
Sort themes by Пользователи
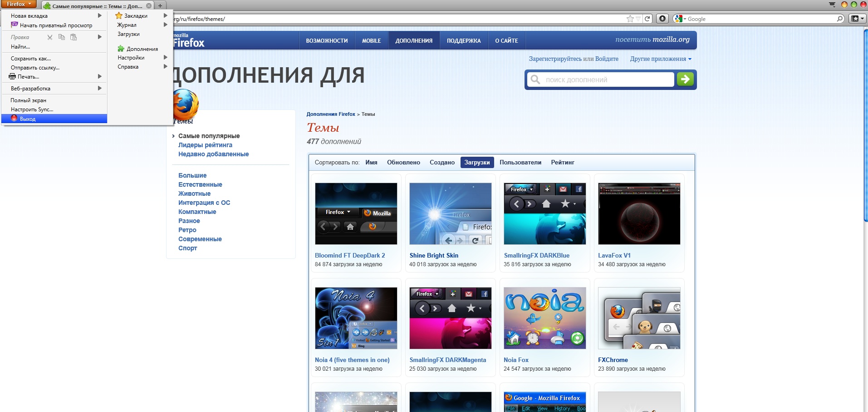tap(520, 162)
